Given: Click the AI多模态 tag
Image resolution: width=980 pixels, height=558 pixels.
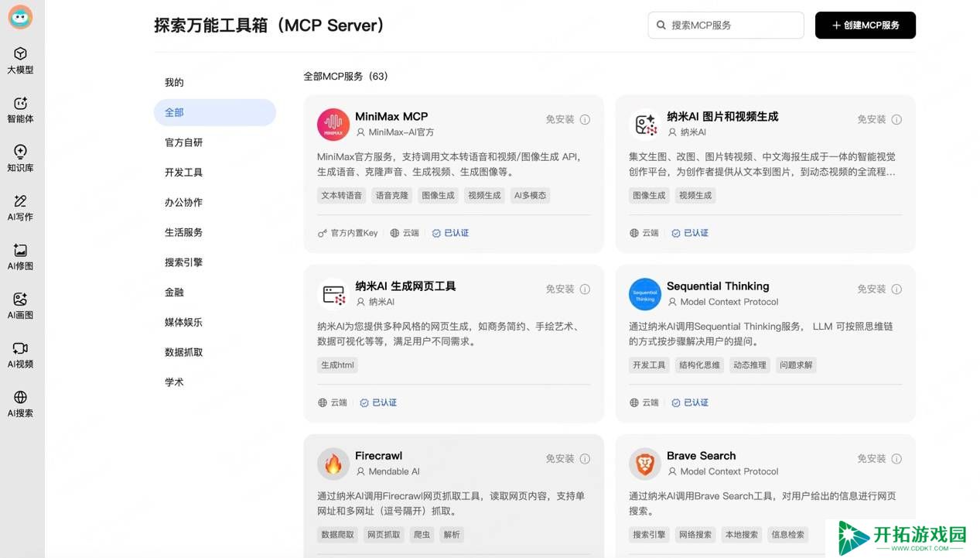Looking at the screenshot, I should tap(530, 196).
